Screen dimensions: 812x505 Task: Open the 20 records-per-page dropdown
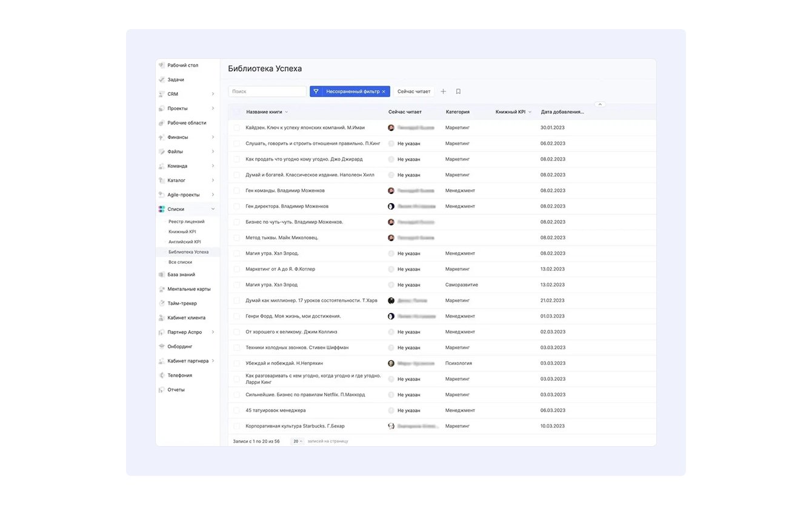[297, 441]
